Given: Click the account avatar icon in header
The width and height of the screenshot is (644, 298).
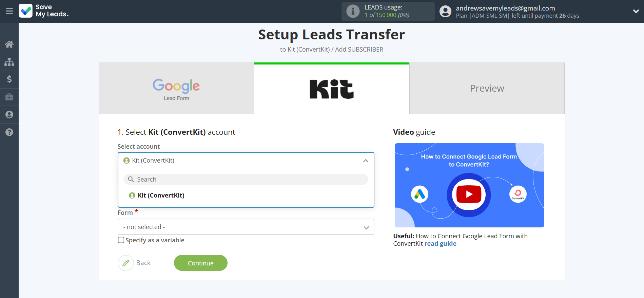Looking at the screenshot, I should click(x=445, y=11).
